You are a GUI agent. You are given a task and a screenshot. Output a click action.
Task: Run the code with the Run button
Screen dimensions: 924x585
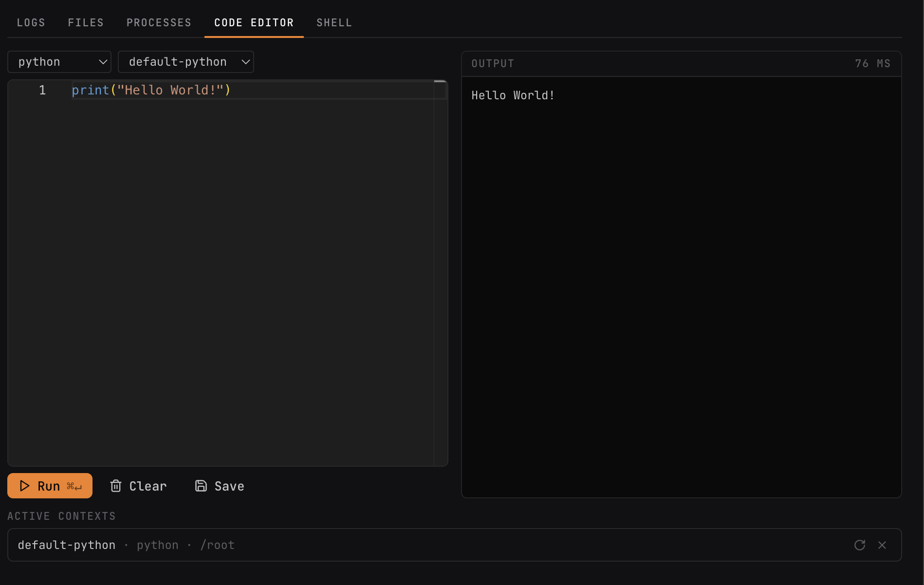click(x=50, y=486)
